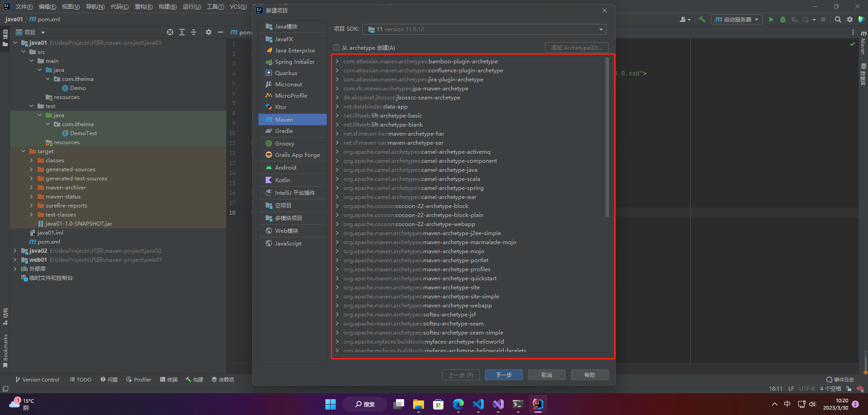Open the Bookmarks tool window
The width and height of the screenshot is (868, 415).
[5, 351]
